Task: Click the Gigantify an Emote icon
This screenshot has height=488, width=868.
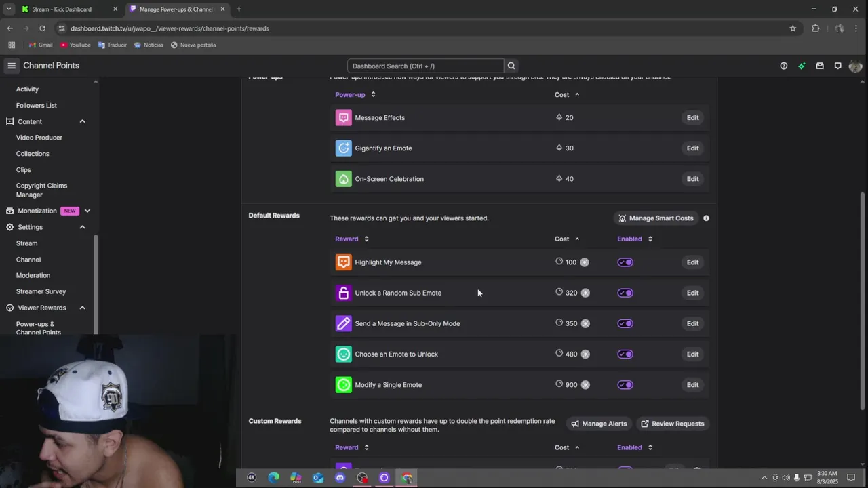Action: point(344,148)
